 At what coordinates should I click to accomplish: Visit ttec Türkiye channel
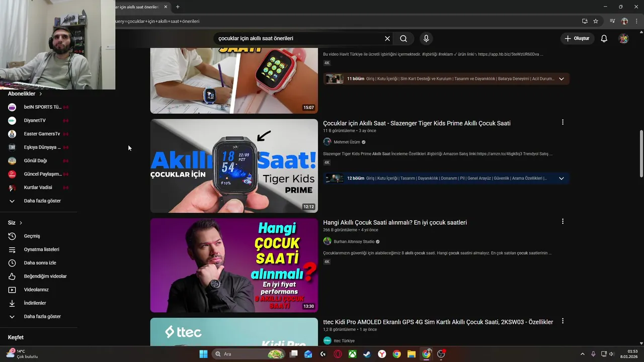(x=344, y=341)
